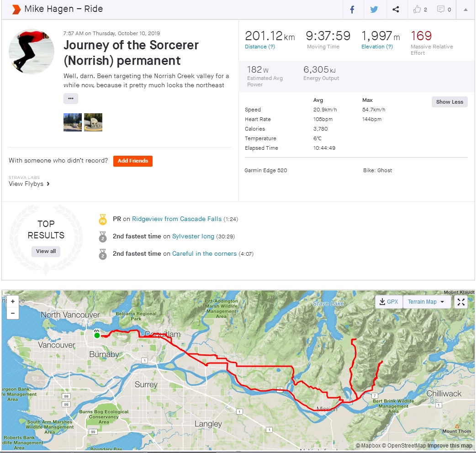
Task: Open the Terrain Map dropdown
Action: click(x=426, y=302)
